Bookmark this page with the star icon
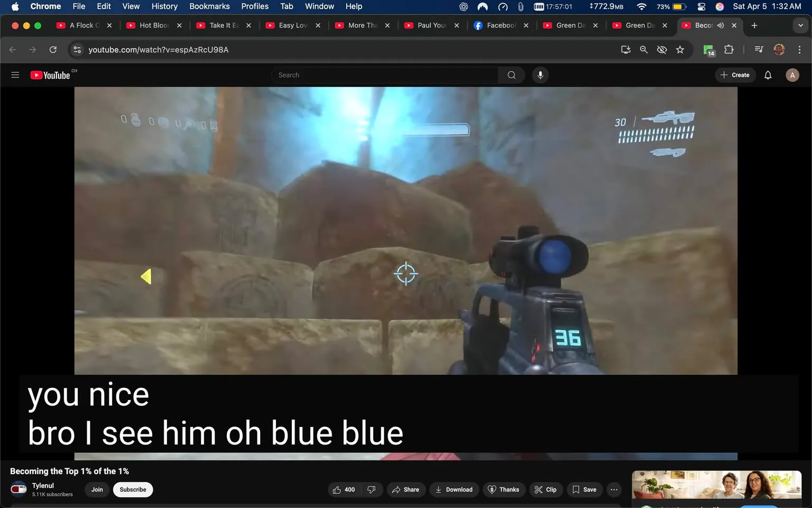This screenshot has height=508, width=812. 680,50
